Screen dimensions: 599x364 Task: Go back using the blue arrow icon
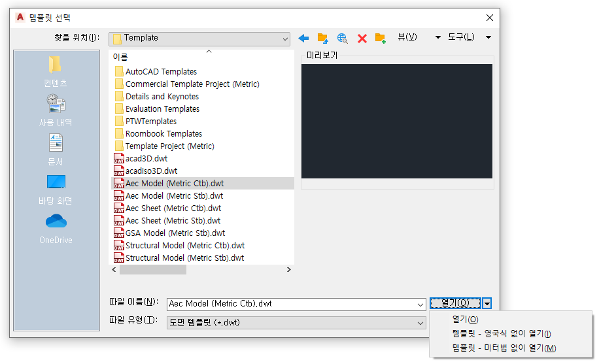pos(303,38)
